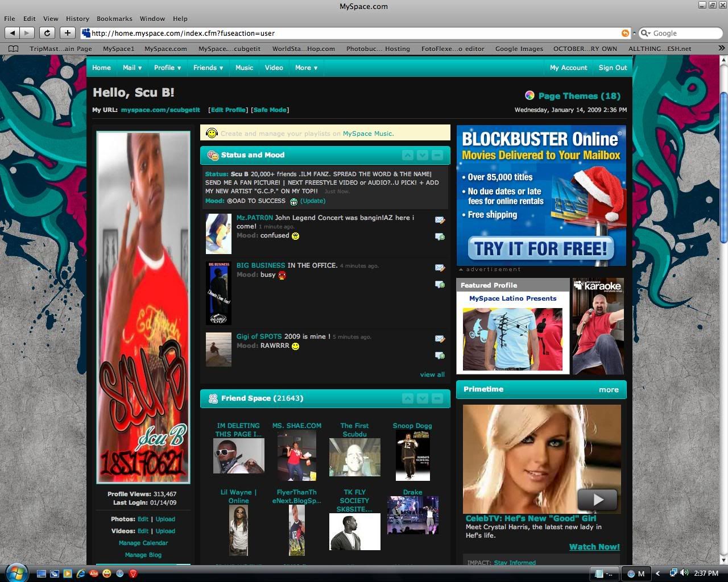This screenshot has height=582, width=728.
Task: Toggle Safe Mode link under greeting
Action: (x=270, y=110)
